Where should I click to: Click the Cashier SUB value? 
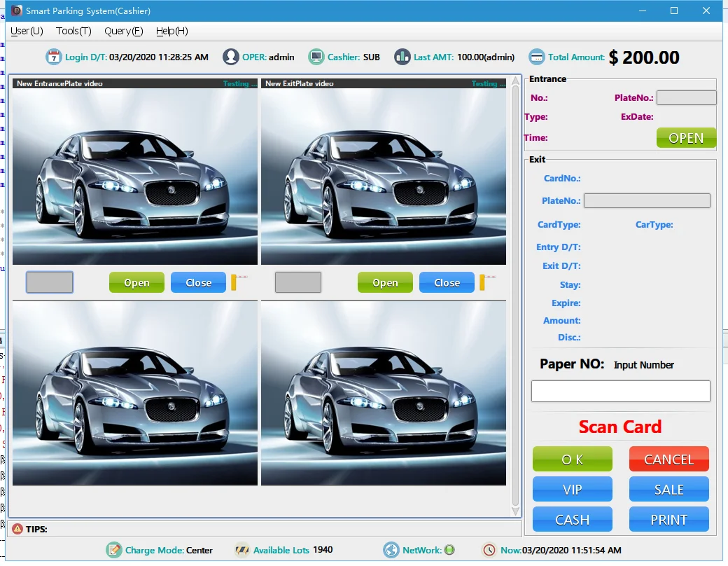[372, 57]
